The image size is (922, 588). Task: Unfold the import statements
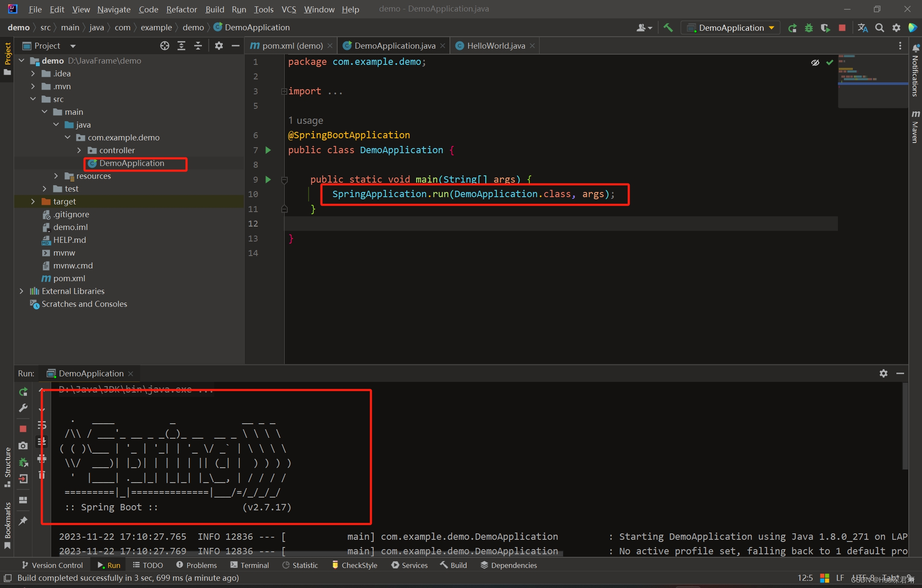[x=284, y=91]
